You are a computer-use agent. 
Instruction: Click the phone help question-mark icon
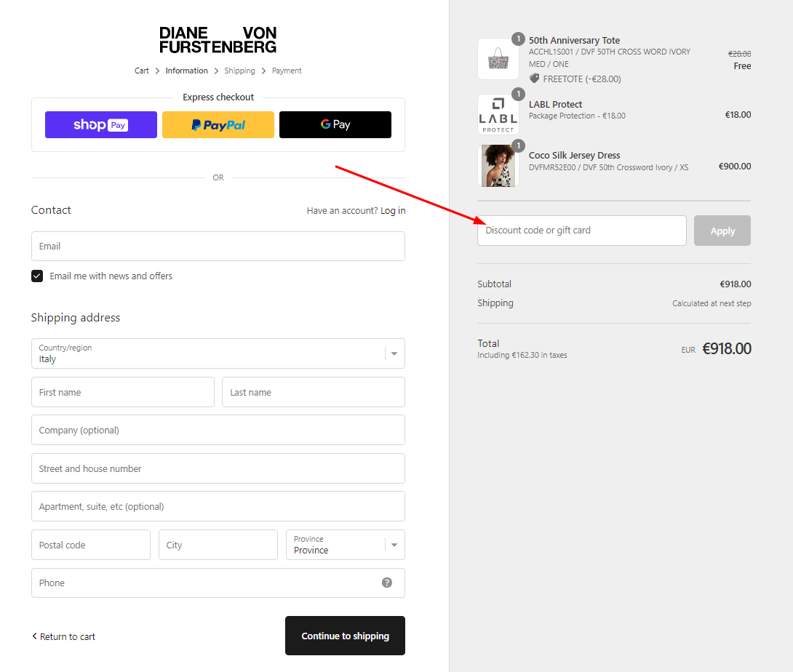pyautogui.click(x=387, y=583)
